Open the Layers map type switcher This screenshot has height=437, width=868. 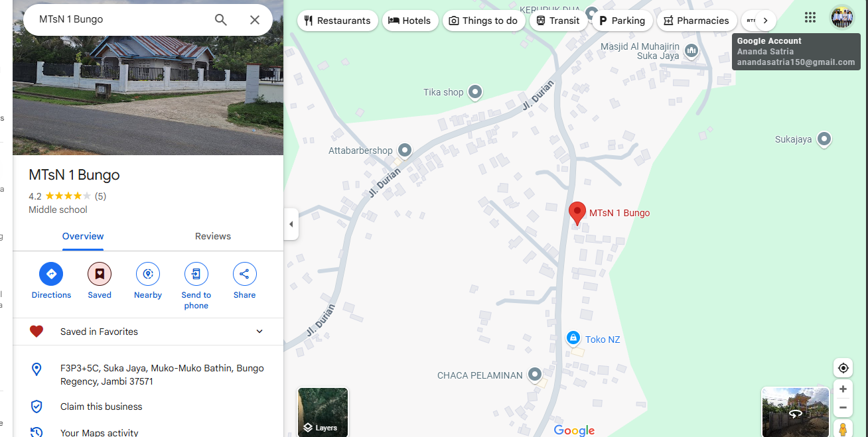pos(323,412)
